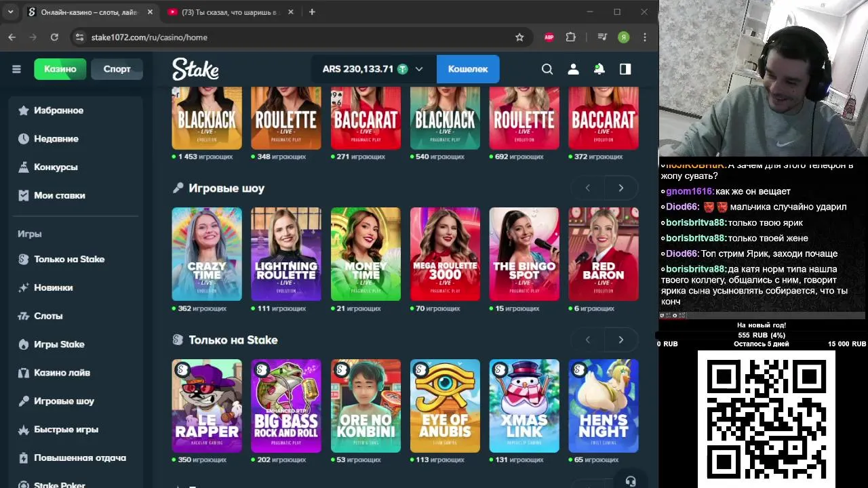Open Big Bass Rock and Roll card
868x488 pixels.
[x=286, y=406]
